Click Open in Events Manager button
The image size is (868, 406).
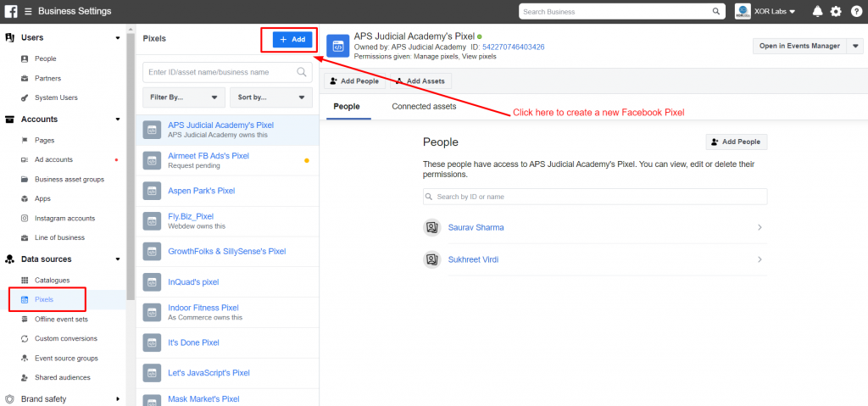click(x=800, y=46)
